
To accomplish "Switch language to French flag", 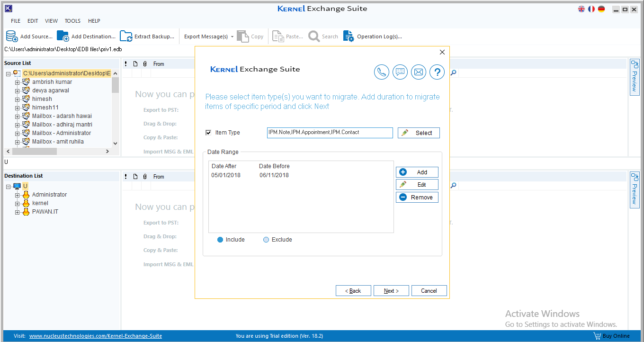I will tap(591, 9).
